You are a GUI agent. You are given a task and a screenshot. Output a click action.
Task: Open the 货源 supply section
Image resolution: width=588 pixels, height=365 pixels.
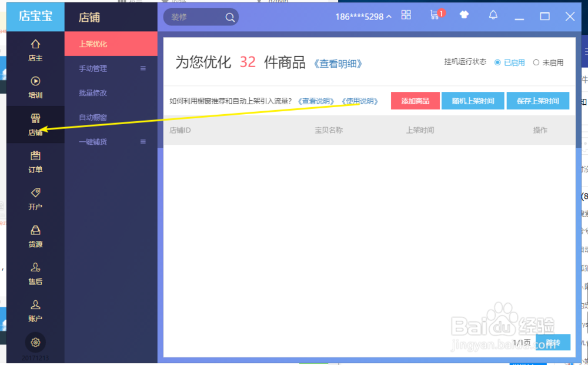pyautogui.click(x=35, y=236)
